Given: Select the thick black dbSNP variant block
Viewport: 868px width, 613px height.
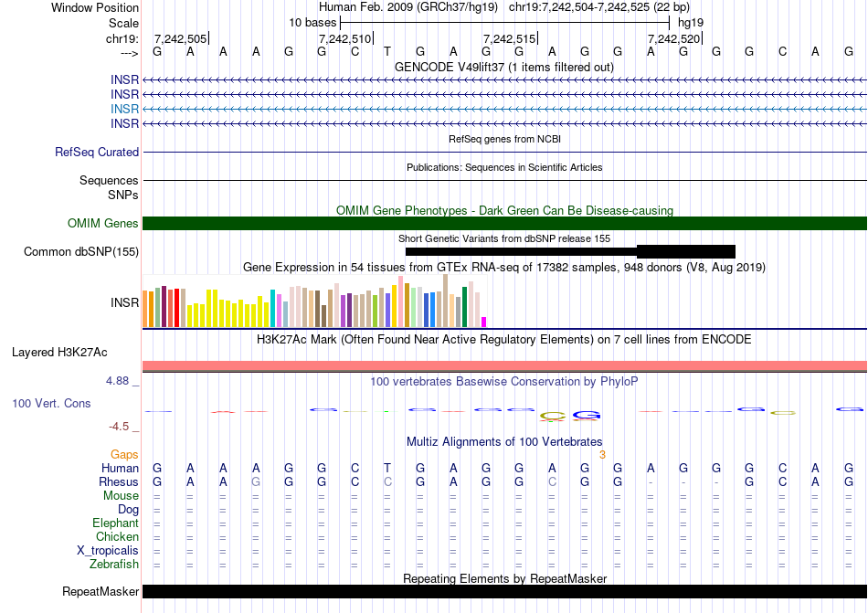Looking at the screenshot, I should tap(685, 251).
